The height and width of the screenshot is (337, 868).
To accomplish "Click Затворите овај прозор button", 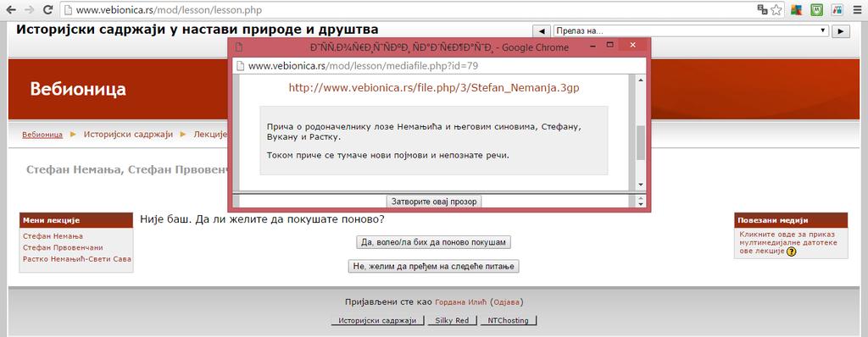I will [x=433, y=202].
